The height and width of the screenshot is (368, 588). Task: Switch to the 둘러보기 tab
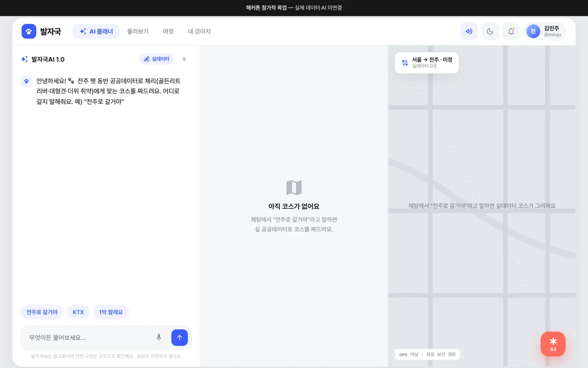pos(138,31)
